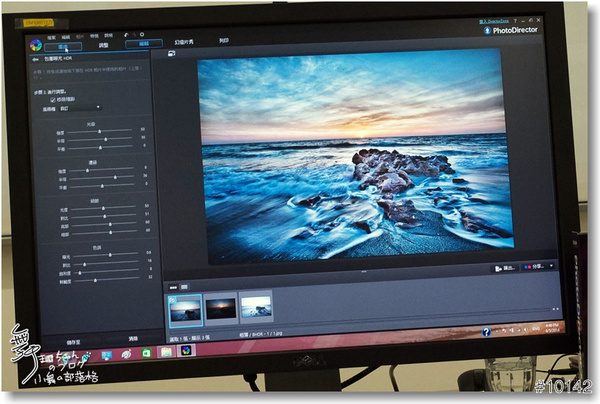Screen dimensions: 600x404
Task: Click the filmstrip scroll arrows at right
Action: [556, 309]
